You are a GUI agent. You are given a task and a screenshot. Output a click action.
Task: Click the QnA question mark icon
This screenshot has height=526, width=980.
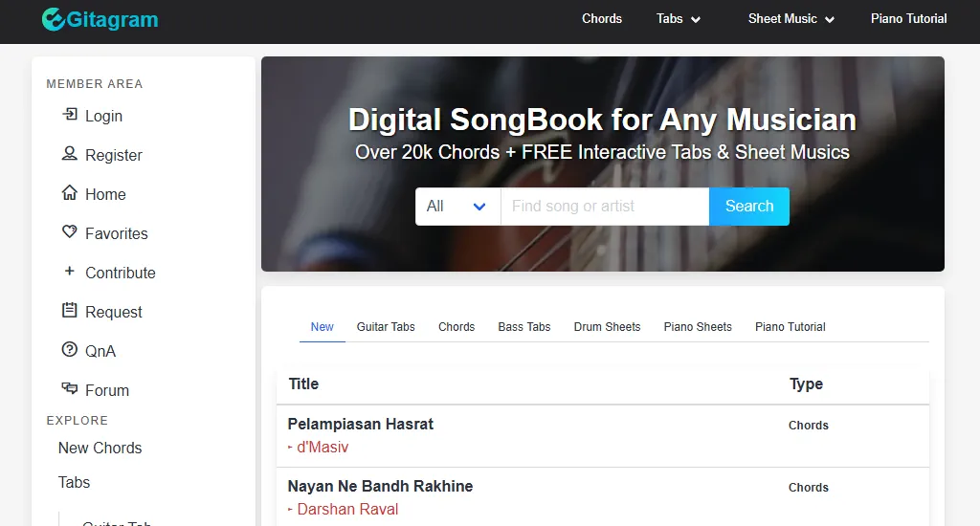click(x=69, y=350)
